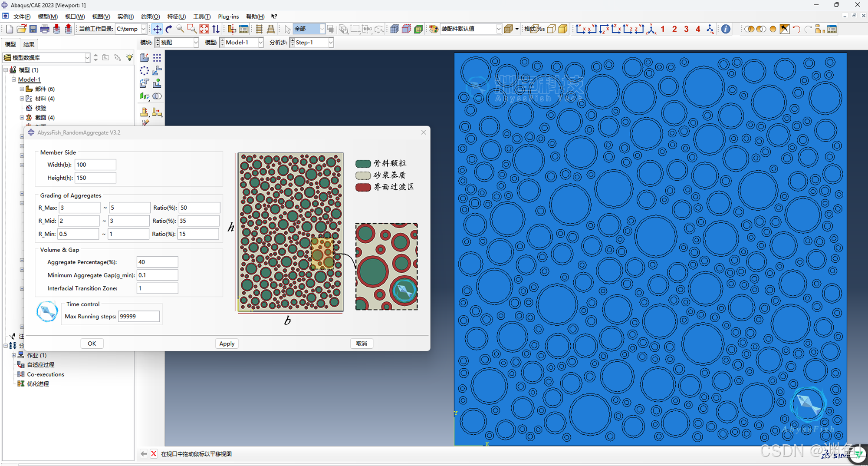Screen dimensions: 868x466
Task: Expand the 材料 (4) tree node
Action: click(22, 99)
